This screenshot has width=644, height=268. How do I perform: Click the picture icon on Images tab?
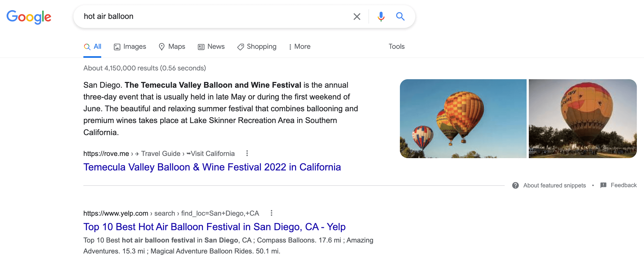(117, 47)
